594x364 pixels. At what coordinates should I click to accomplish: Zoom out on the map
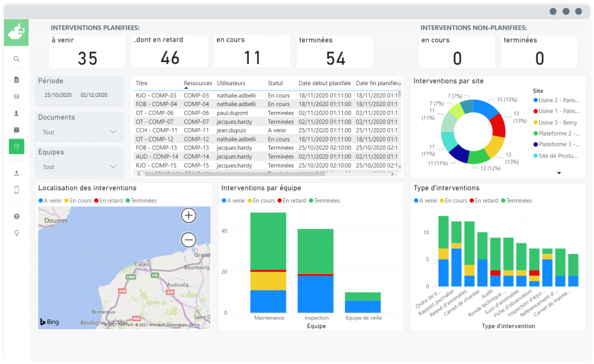188,239
